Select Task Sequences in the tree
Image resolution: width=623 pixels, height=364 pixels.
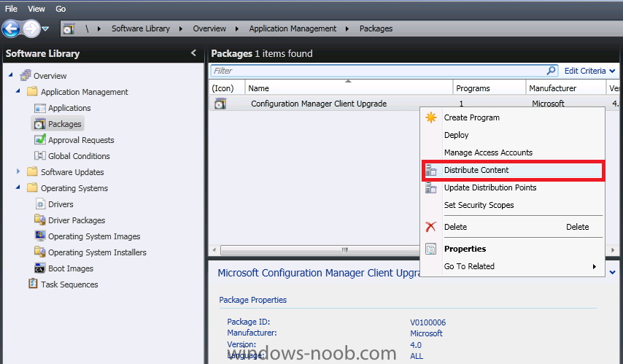coord(69,284)
